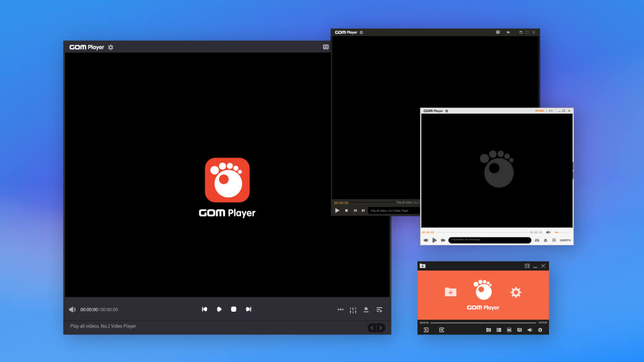Click the red GOM Player logo in the large window
This screenshot has height=362, width=644.
pyautogui.click(x=227, y=180)
